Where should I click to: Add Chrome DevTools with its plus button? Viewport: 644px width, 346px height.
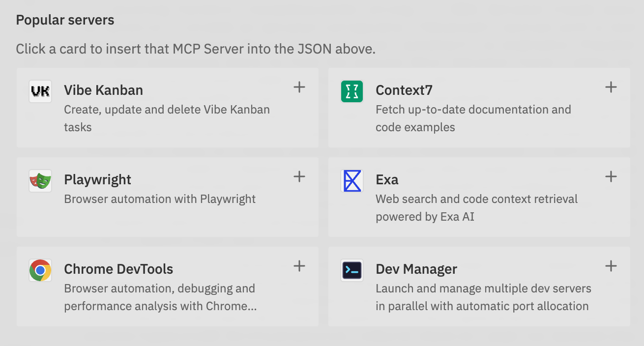tap(299, 266)
